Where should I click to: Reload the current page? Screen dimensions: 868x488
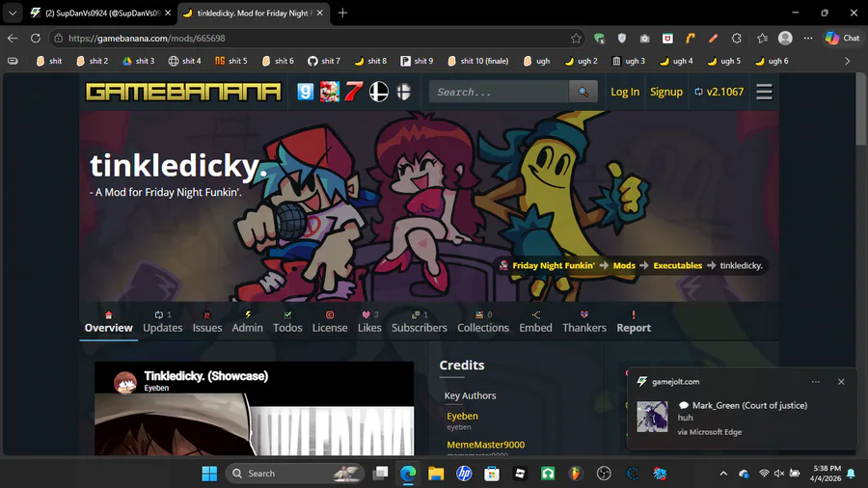click(x=36, y=39)
